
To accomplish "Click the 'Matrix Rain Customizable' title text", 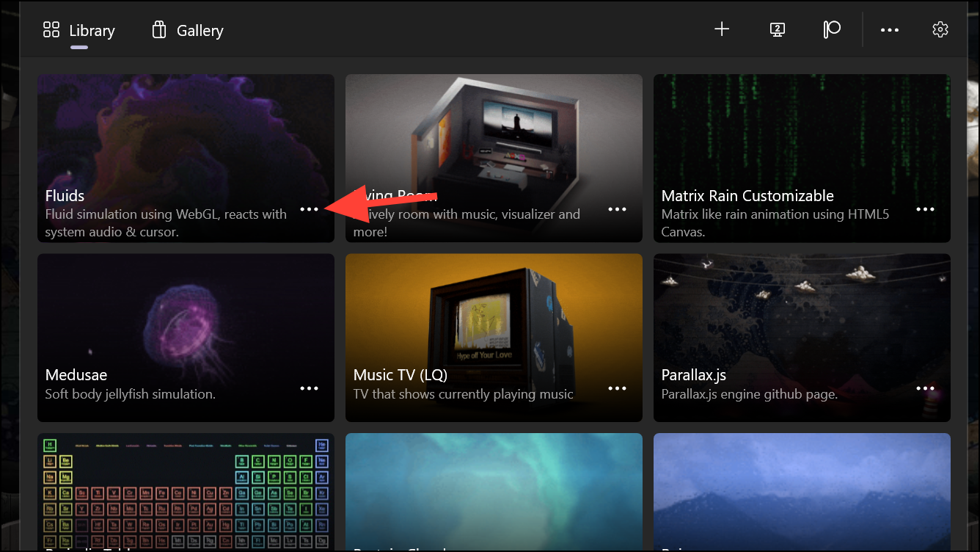I will [x=747, y=196].
